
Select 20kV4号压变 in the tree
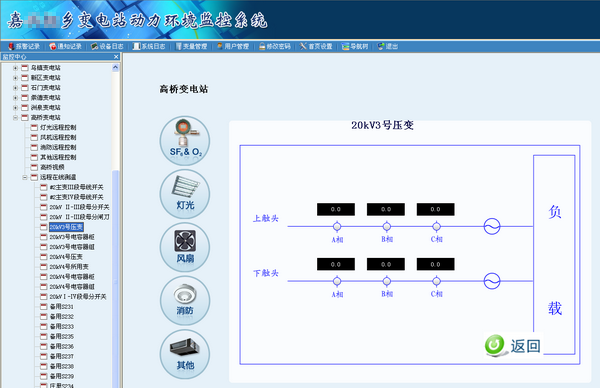[66, 257]
